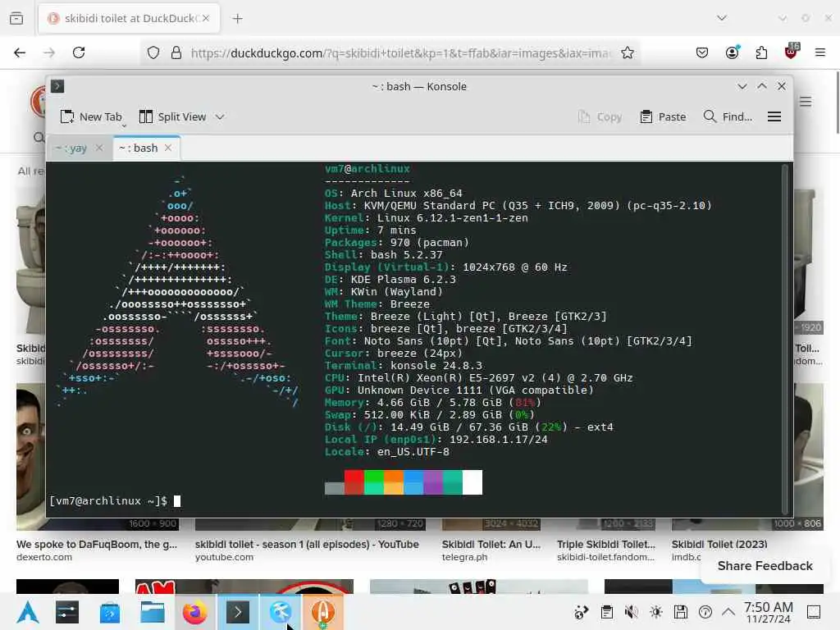The width and height of the screenshot is (840, 630).
Task: Click 'Local IP' 192.168.1.17/24 line
Action: pyautogui.click(x=436, y=440)
